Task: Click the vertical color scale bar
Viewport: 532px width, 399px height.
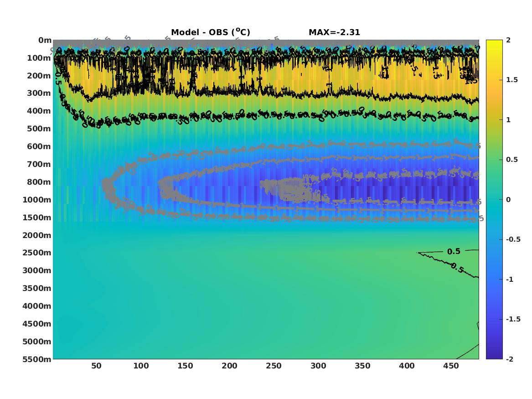Action: coord(494,200)
